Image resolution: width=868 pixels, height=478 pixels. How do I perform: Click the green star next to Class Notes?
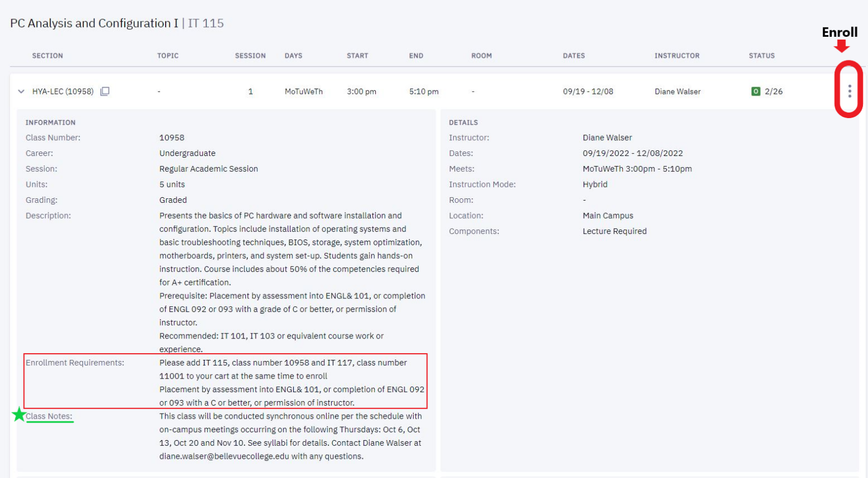pyautogui.click(x=19, y=415)
